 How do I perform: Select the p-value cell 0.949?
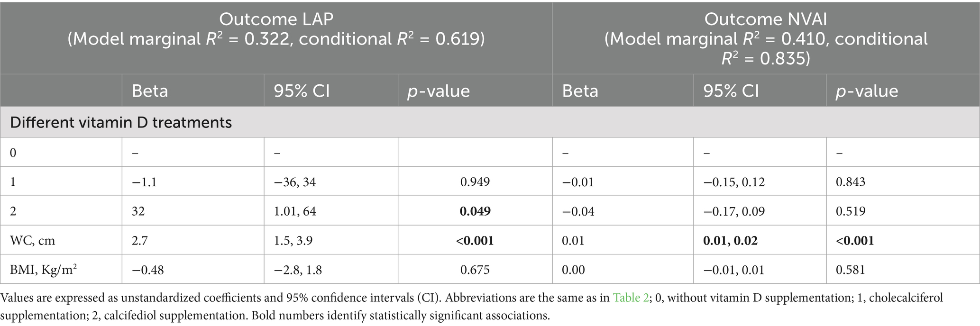(475, 182)
